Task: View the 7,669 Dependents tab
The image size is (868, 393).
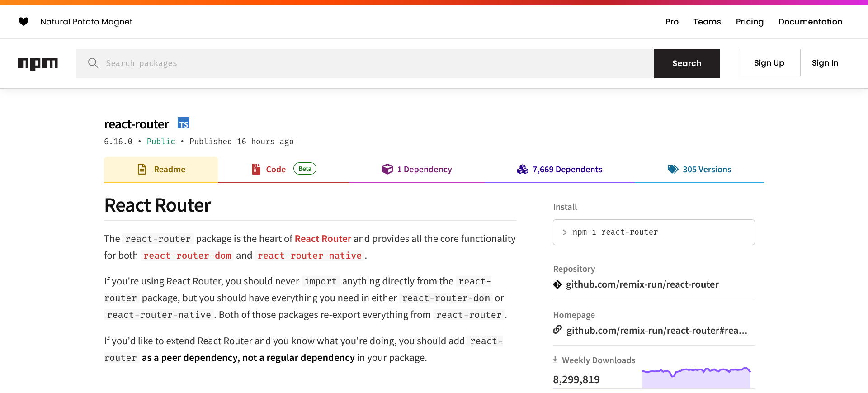Action: [560, 170]
